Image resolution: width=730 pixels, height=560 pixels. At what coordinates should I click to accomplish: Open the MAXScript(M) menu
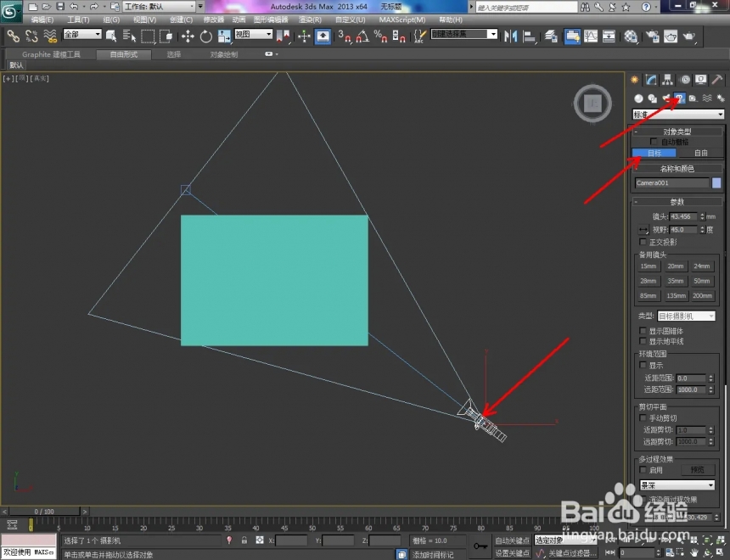pyautogui.click(x=402, y=20)
